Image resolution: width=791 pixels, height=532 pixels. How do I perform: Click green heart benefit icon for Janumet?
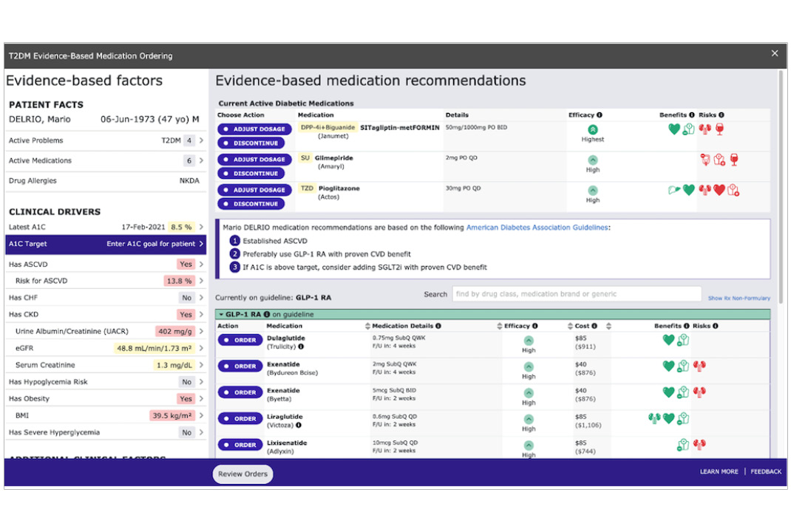(x=673, y=129)
